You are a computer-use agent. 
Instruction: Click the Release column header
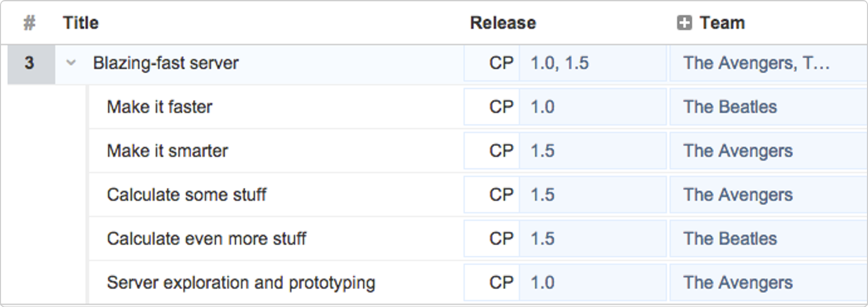[503, 23]
